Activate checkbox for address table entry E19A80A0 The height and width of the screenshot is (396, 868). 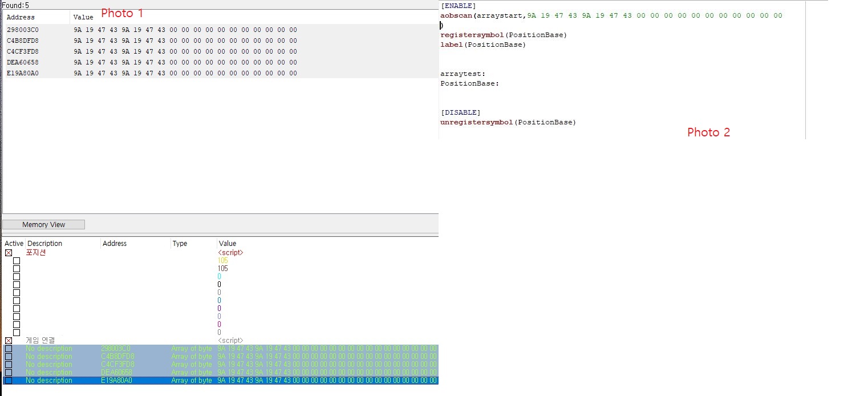pyautogui.click(x=9, y=381)
